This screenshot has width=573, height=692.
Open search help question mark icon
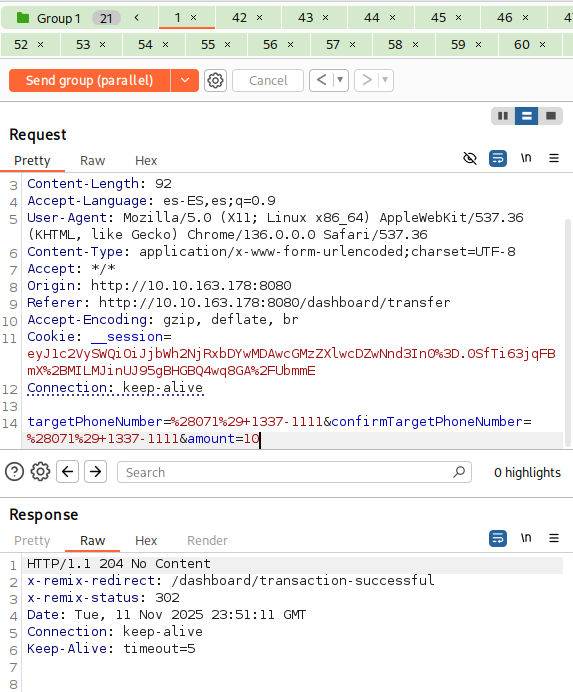[x=15, y=472]
